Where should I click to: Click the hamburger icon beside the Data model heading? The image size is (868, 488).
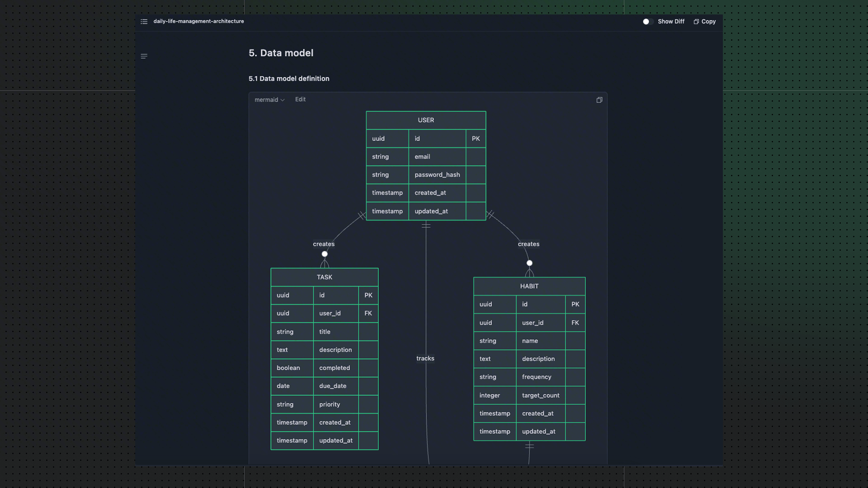click(144, 56)
